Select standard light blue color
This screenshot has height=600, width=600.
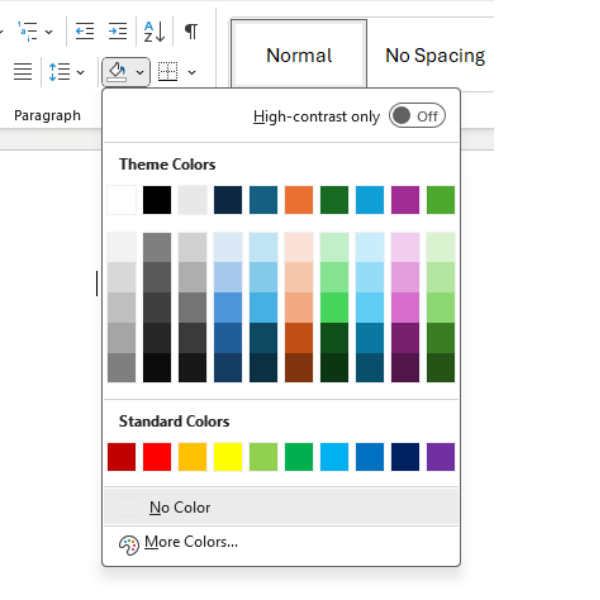(x=334, y=457)
